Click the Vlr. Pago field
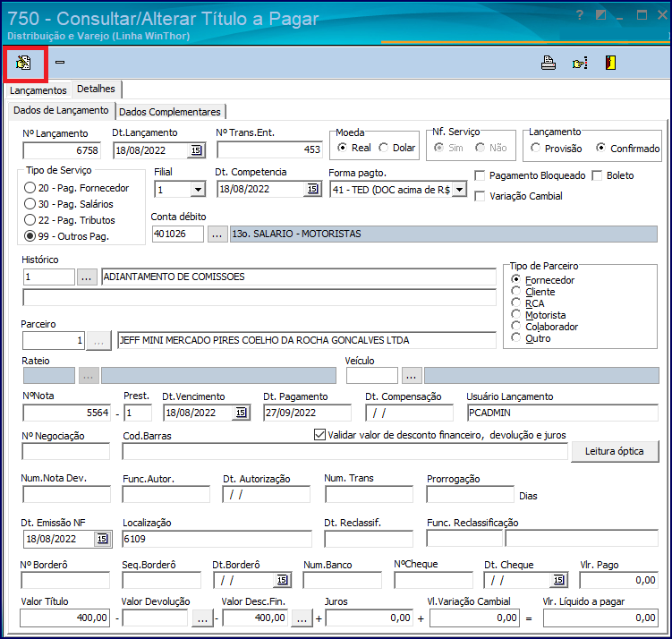 [618, 580]
